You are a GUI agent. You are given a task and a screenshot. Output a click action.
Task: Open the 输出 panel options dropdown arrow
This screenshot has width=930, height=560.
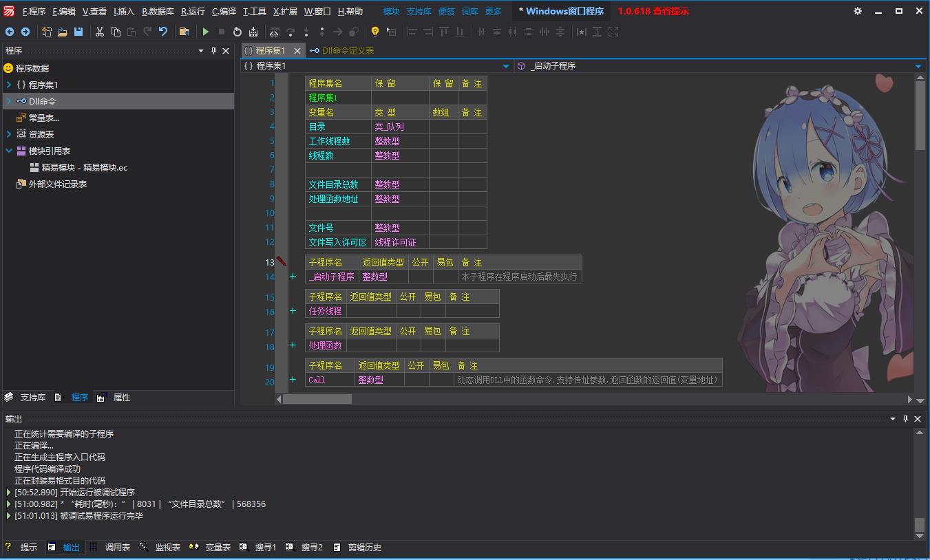coord(894,418)
